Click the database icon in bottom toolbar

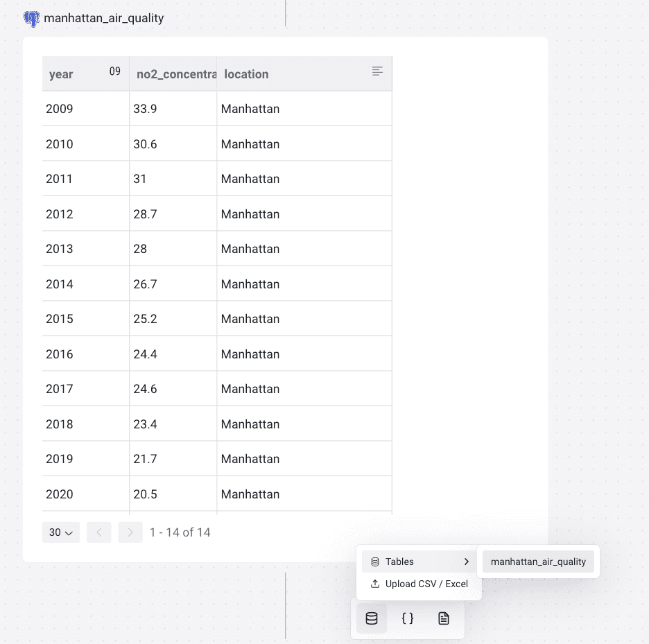tap(372, 618)
